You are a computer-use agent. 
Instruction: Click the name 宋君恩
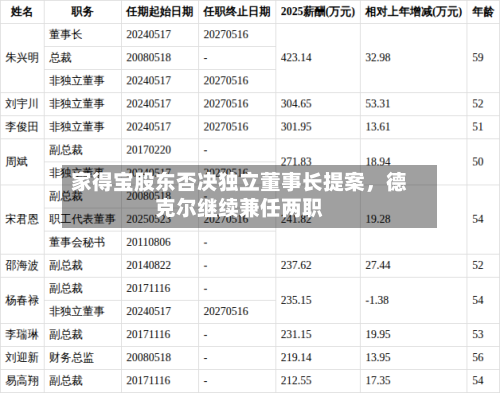tap(22, 219)
